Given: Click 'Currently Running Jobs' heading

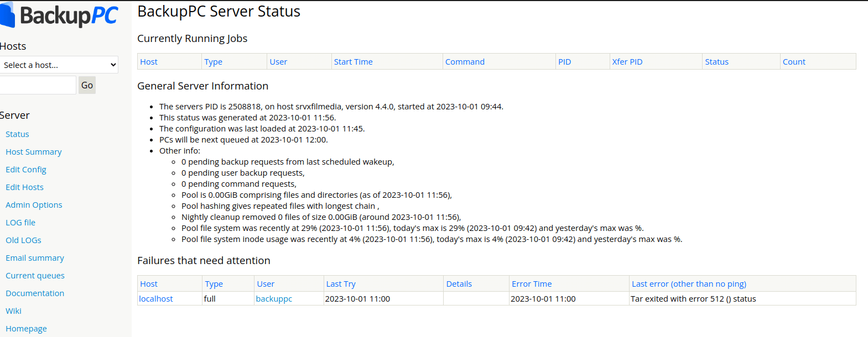Looking at the screenshot, I should pyautogui.click(x=192, y=39).
